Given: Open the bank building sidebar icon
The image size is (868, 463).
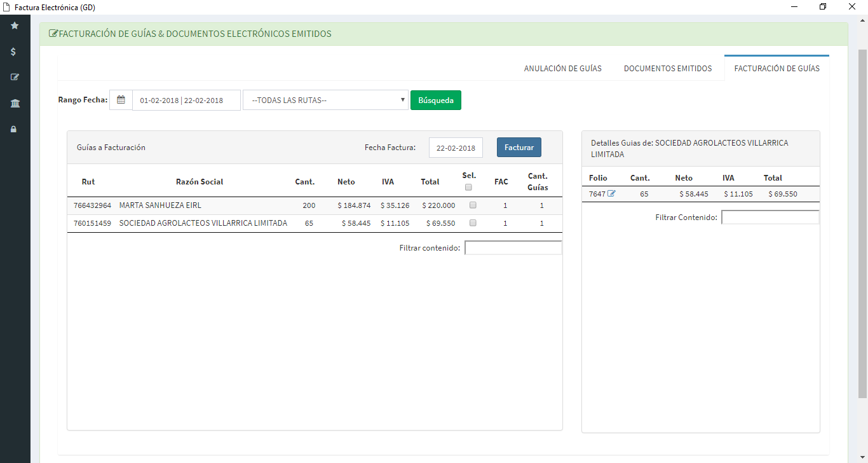Looking at the screenshot, I should (x=15, y=103).
